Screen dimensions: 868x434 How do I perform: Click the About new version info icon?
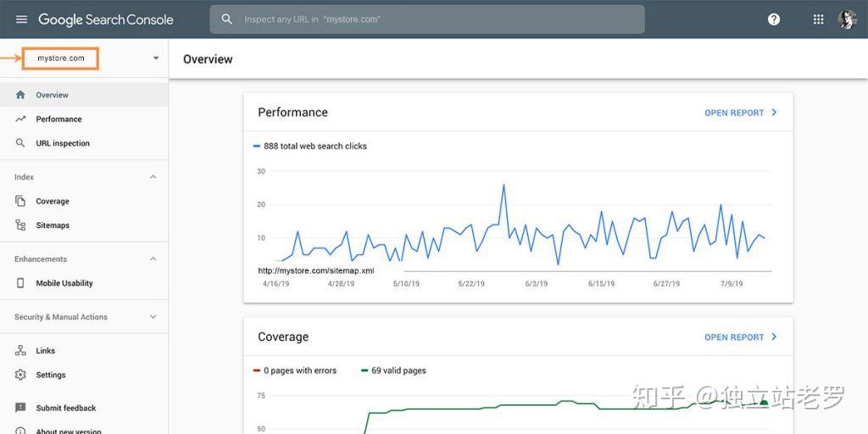[20, 431]
